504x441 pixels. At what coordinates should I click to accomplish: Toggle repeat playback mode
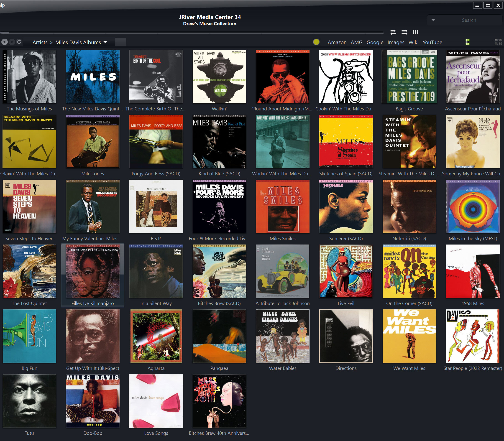[393, 32]
